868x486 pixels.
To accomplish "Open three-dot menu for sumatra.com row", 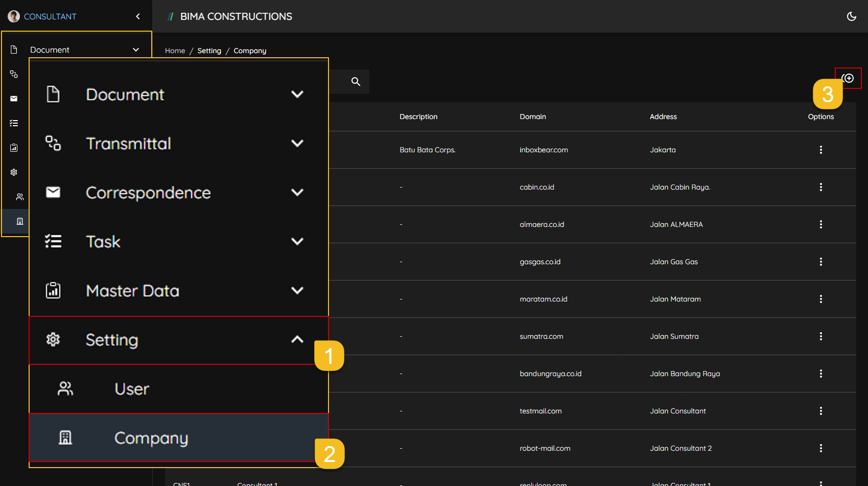I will click(x=820, y=336).
